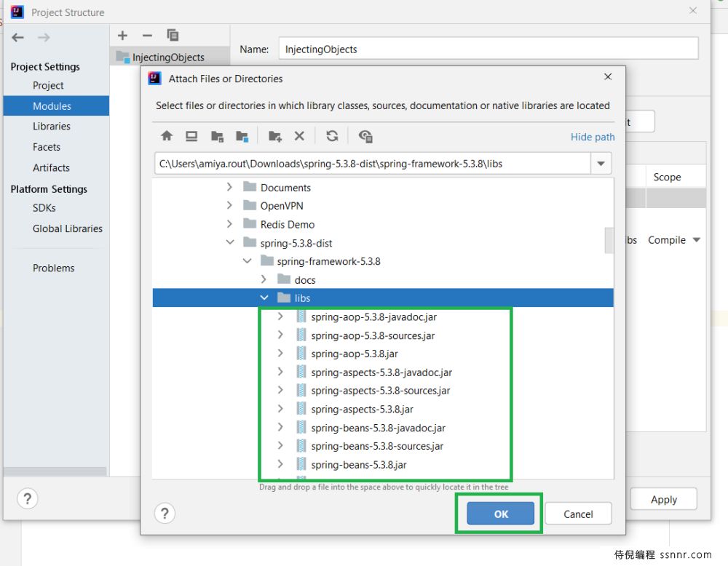Add a new module with plus icon
The width and height of the screenshot is (728, 566).
click(122, 35)
